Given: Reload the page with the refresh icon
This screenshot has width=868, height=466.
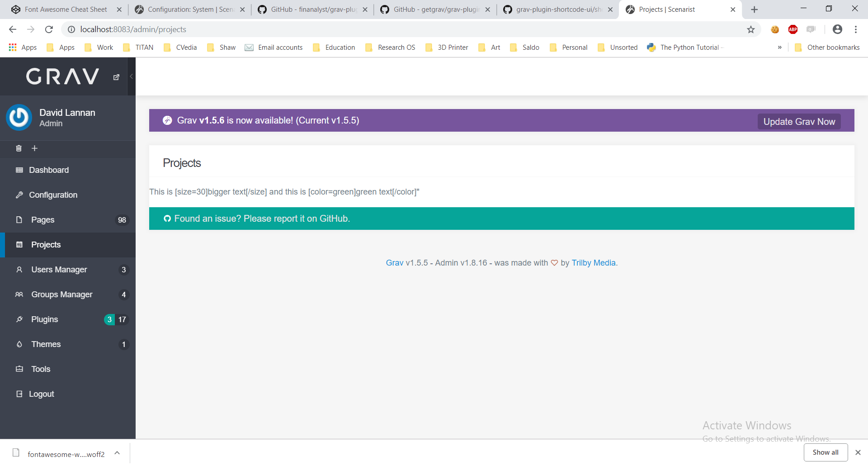Looking at the screenshot, I should point(49,29).
